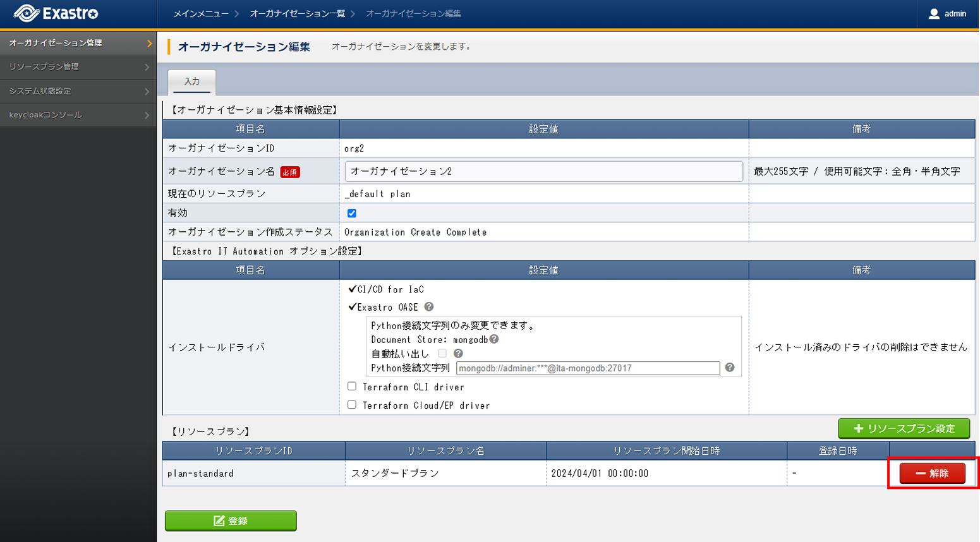Image resolution: width=980 pixels, height=542 pixels.
Task: Click インストールドライバ row label
Action: pyautogui.click(x=216, y=347)
